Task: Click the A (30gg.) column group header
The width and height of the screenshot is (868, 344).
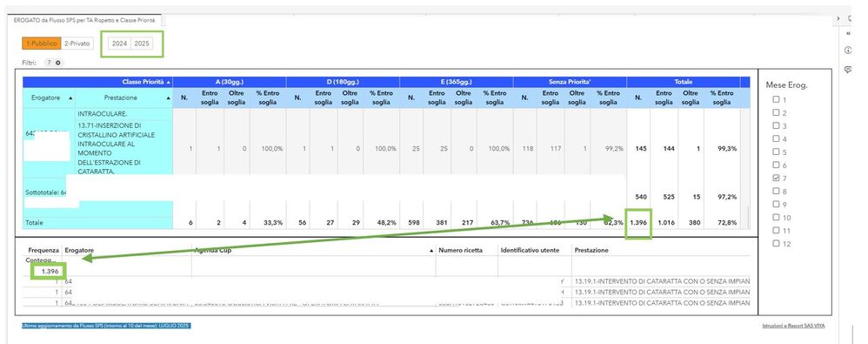Action: [x=230, y=82]
